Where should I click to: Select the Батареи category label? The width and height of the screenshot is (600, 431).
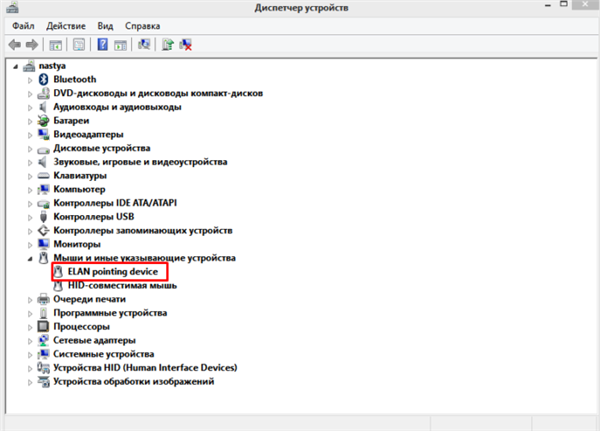coord(71,121)
